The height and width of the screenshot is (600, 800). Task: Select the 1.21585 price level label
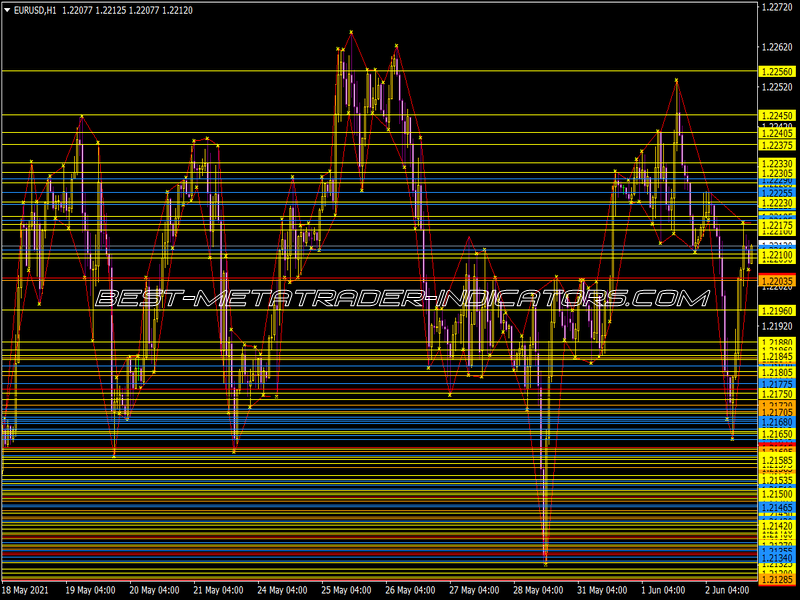[x=777, y=461]
